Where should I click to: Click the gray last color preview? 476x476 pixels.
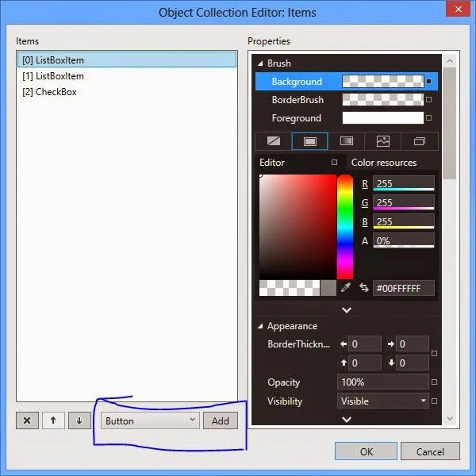tap(328, 287)
